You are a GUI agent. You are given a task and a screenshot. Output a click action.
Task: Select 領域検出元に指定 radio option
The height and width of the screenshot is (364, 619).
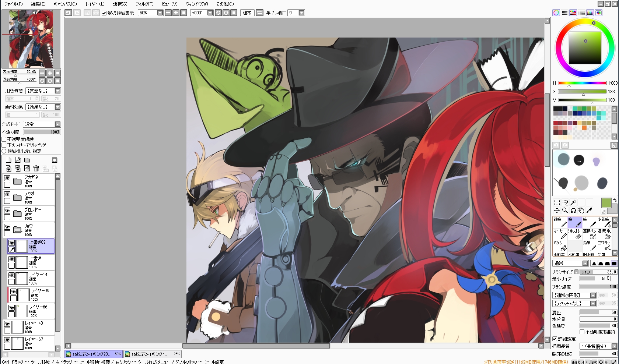pos(4,151)
